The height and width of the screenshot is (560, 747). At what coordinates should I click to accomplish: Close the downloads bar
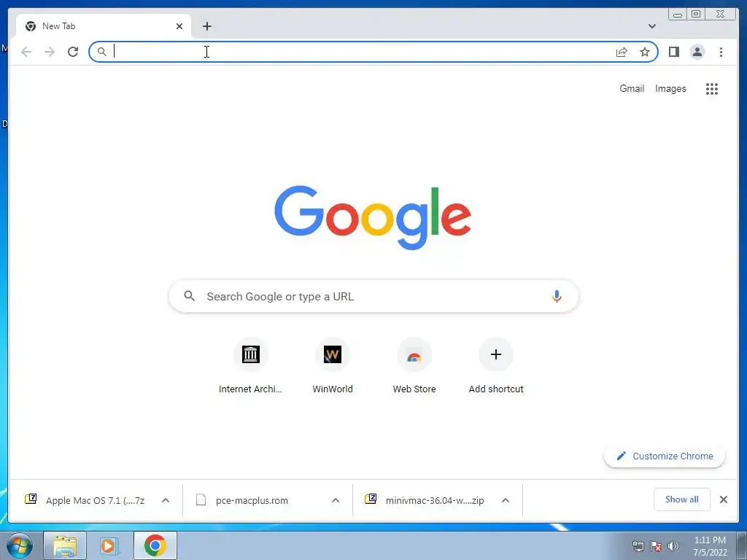point(723,499)
